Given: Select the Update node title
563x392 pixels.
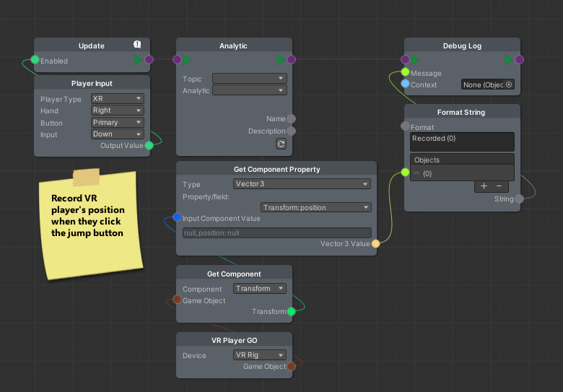Looking at the screenshot, I should 91,46.
